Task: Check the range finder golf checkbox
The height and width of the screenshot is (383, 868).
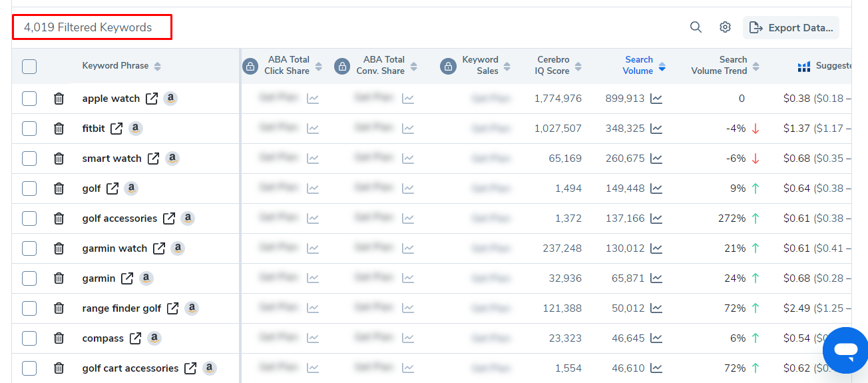Action: pos(29,308)
